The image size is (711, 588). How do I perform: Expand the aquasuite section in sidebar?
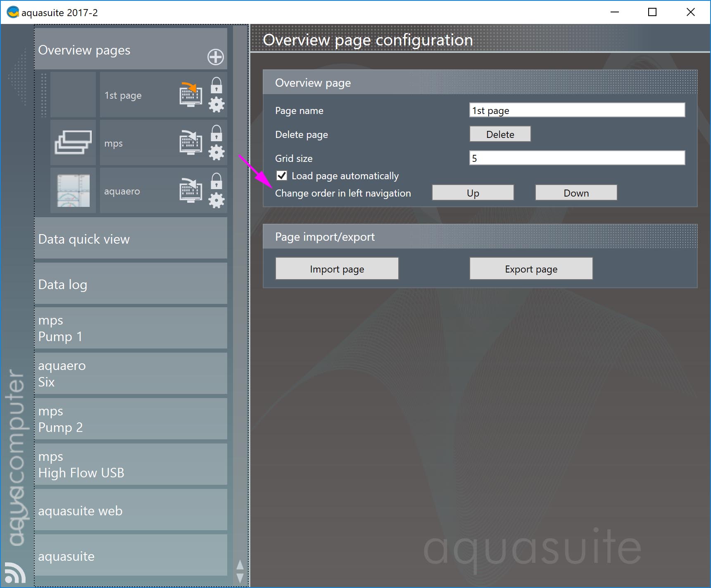coord(131,555)
